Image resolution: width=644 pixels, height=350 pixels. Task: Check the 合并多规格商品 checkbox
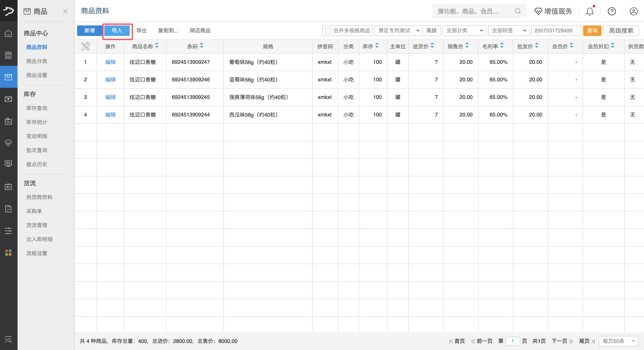point(328,30)
